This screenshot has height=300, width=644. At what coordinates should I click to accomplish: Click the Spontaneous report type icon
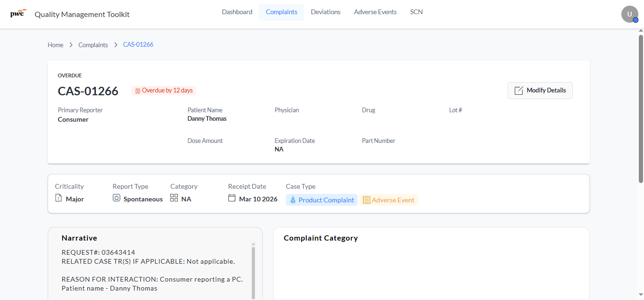117,198
